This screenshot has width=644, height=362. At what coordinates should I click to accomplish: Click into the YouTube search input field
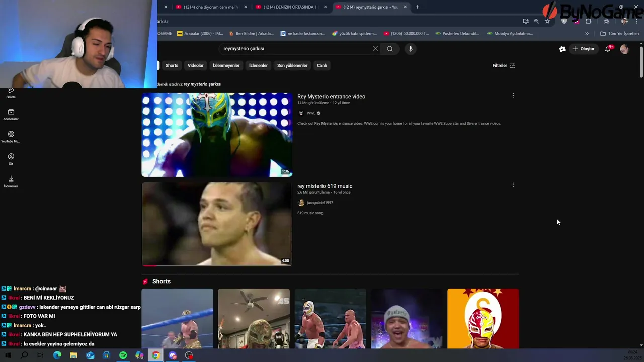[296, 49]
